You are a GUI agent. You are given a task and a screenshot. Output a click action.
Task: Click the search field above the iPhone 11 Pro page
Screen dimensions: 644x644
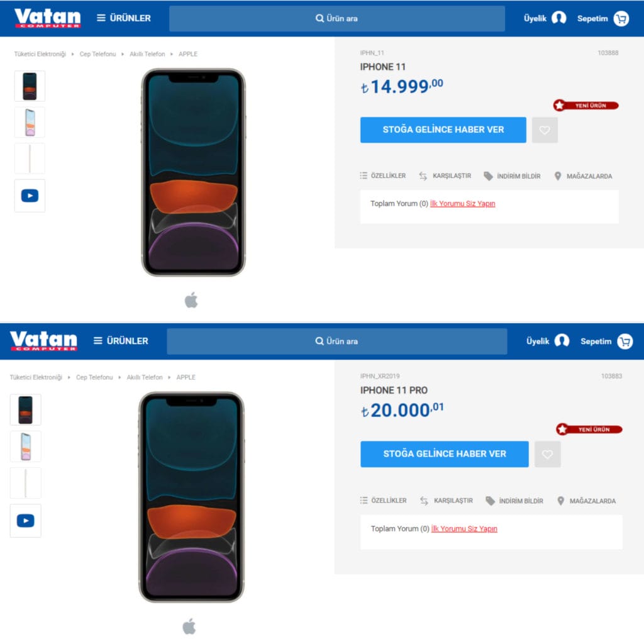pyautogui.click(x=336, y=341)
